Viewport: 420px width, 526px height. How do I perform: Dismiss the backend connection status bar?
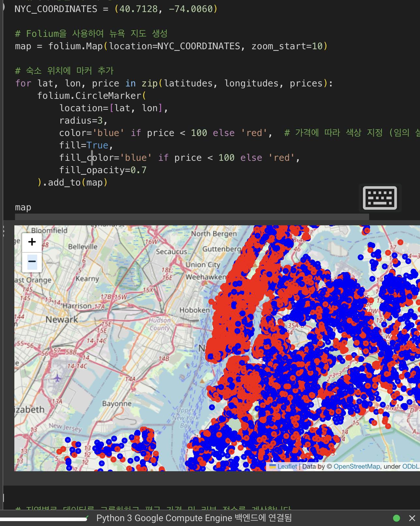(x=412, y=518)
